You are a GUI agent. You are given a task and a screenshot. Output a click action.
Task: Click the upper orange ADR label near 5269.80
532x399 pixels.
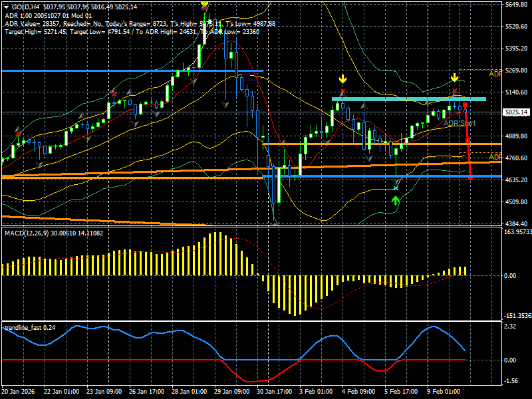495,74
